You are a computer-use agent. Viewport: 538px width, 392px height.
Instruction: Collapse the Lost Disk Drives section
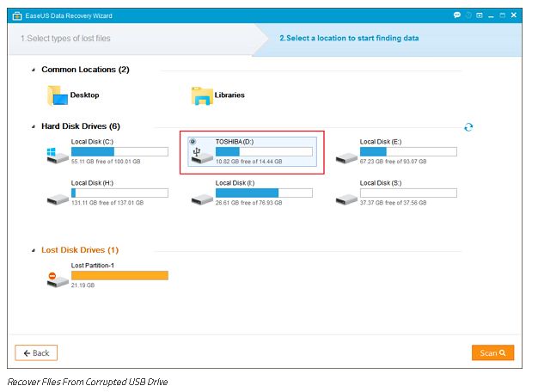[x=34, y=250]
